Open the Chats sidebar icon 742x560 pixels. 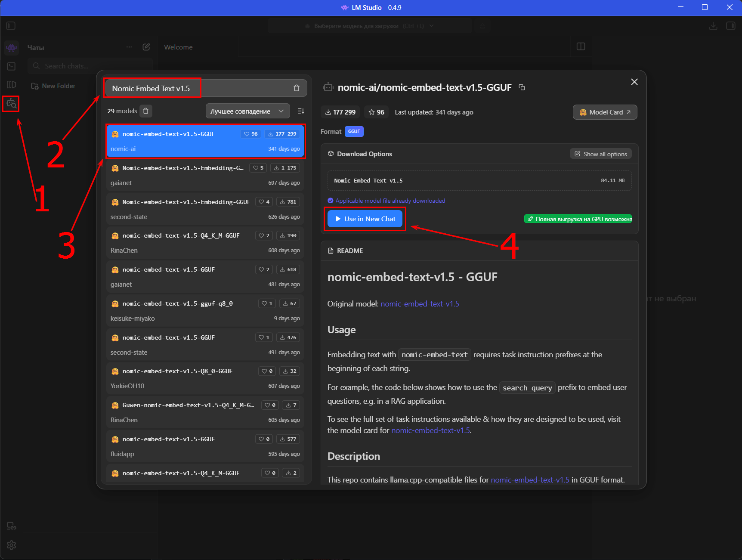pos(11,47)
